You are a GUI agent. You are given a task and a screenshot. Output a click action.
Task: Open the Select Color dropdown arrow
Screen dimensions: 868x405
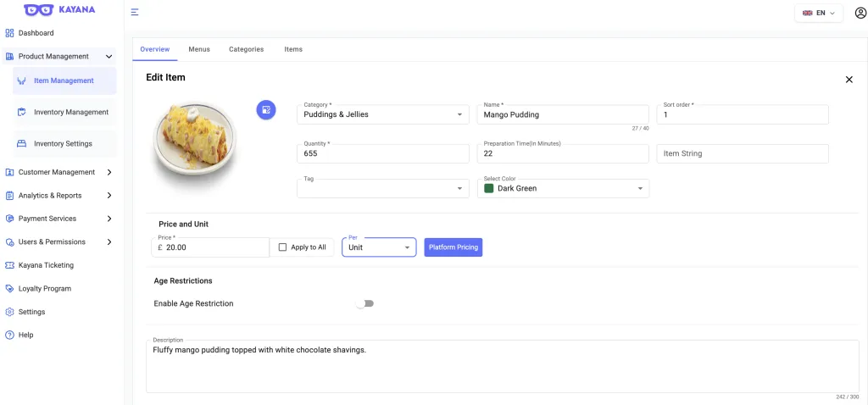[x=640, y=189]
